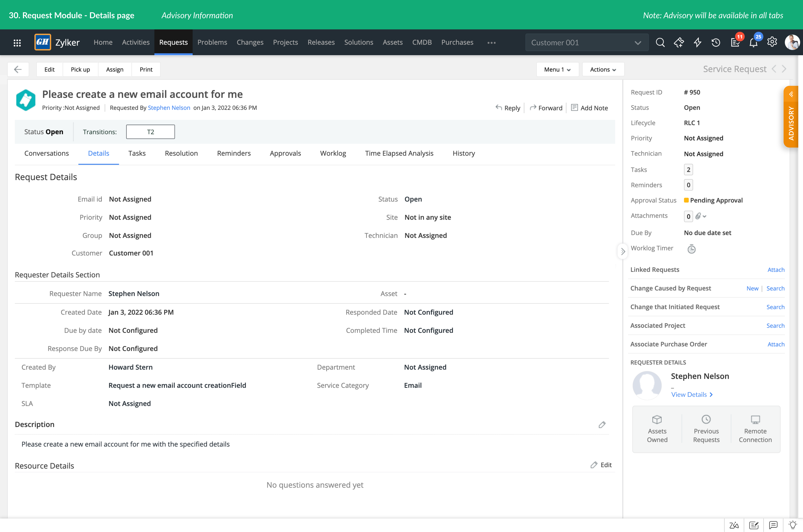Open the Problems module in navigation
The height and width of the screenshot is (532, 803).
point(212,42)
